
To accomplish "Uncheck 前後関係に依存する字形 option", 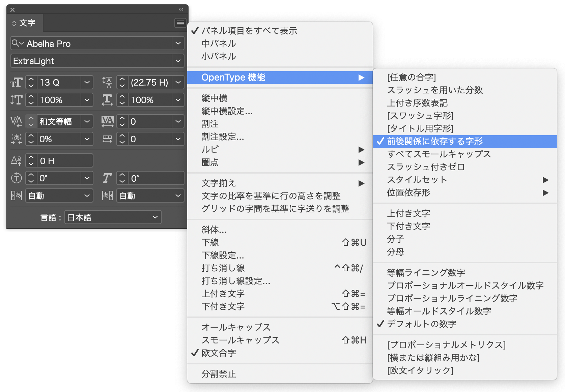I will coord(435,141).
